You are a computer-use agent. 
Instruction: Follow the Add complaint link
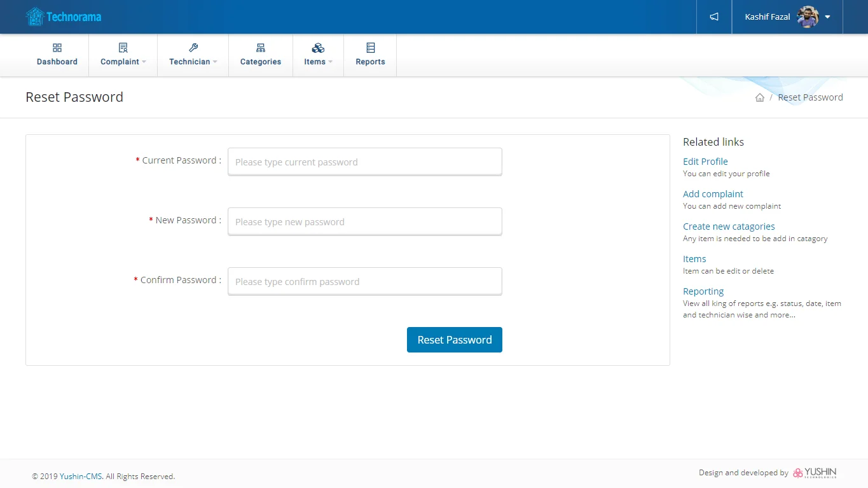point(713,194)
